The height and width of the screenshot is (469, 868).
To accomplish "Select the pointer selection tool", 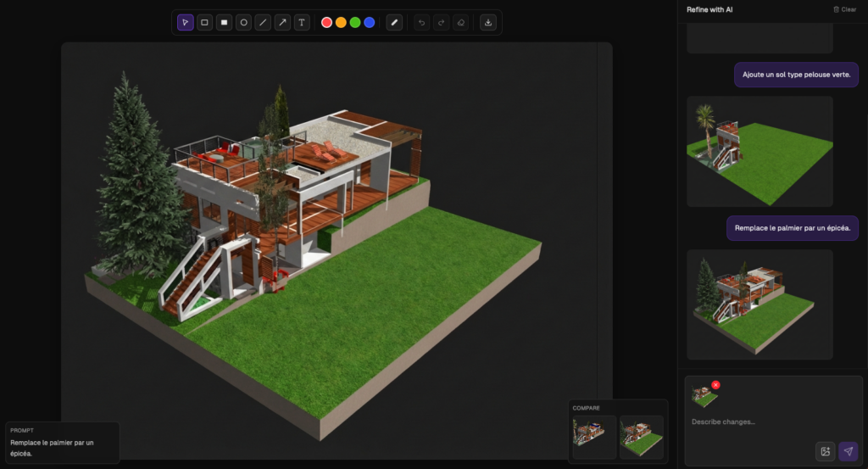I will click(186, 22).
